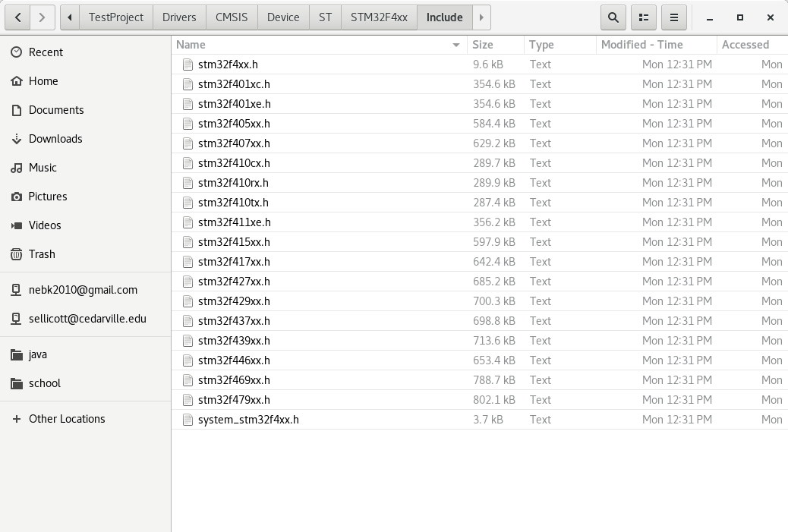Click the file icon beside stm32f407xx.h
The image size is (788, 532).
[x=188, y=143]
